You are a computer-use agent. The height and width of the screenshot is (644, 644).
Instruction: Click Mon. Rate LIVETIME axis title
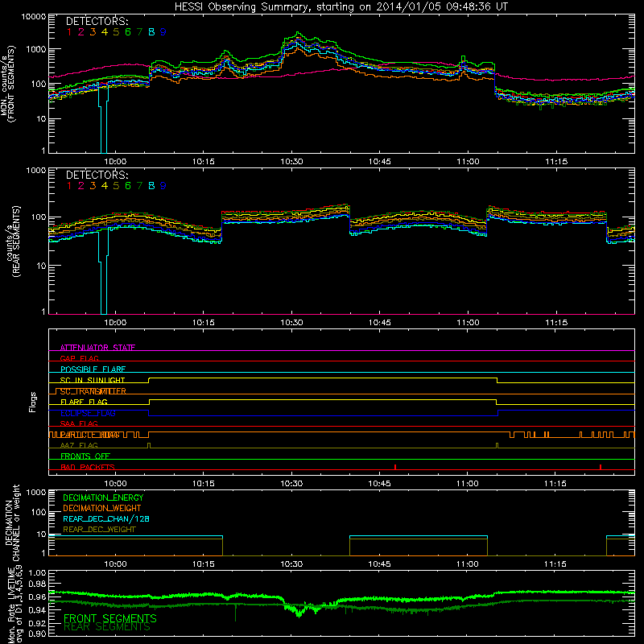pyautogui.click(x=14, y=605)
